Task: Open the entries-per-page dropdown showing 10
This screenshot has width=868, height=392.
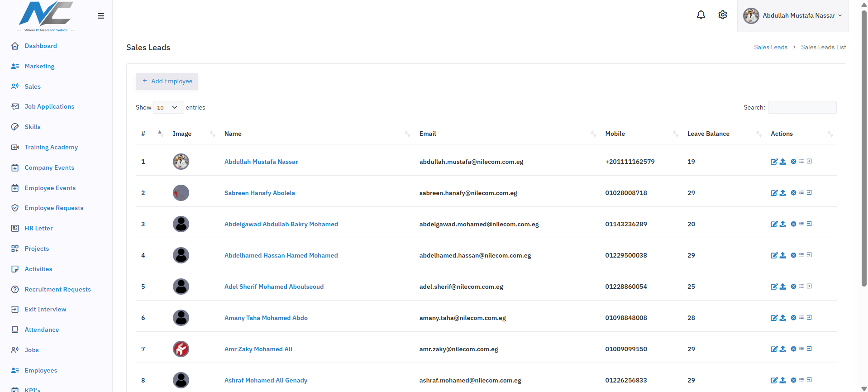Action: click(168, 107)
